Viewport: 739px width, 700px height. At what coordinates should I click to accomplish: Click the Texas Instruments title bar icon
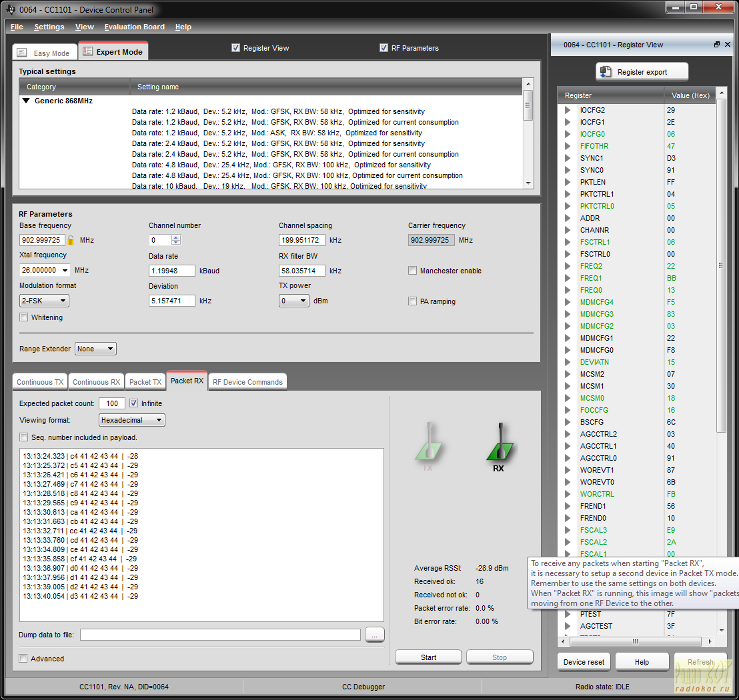pos(11,9)
